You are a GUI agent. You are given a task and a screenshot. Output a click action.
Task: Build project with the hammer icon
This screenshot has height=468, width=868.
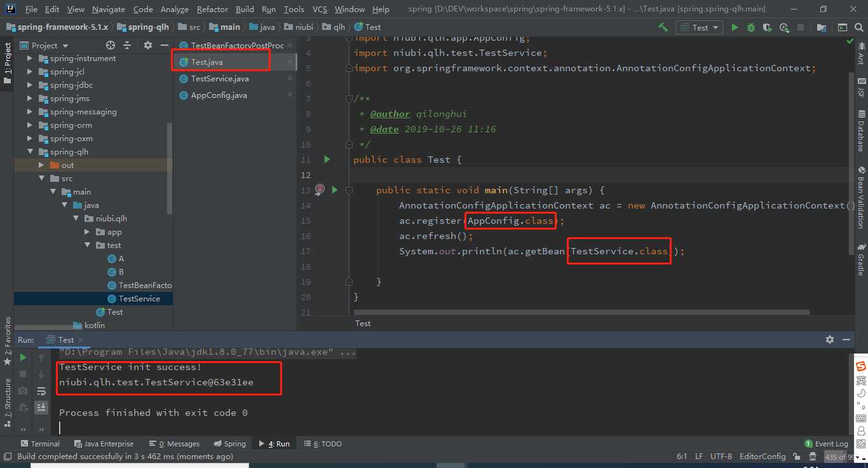(x=663, y=27)
